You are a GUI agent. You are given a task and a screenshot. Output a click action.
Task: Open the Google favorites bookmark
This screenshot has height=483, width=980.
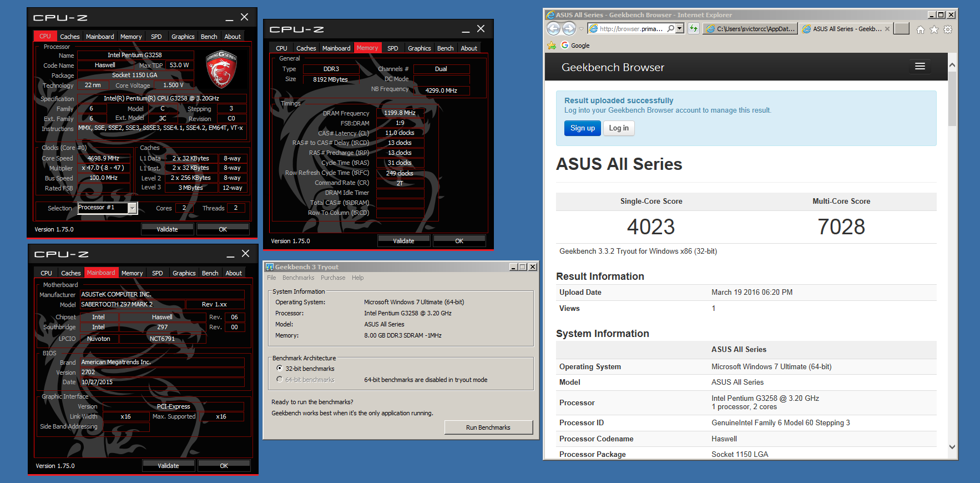(x=575, y=46)
